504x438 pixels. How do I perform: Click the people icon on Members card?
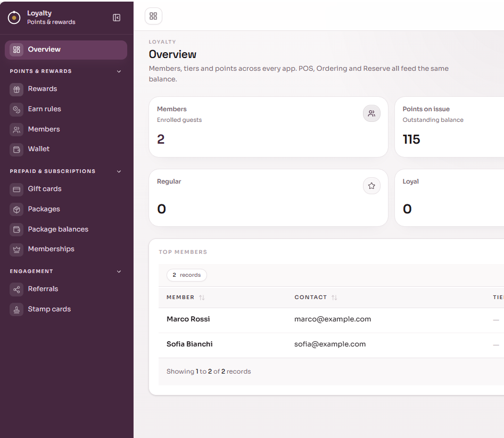[x=371, y=113]
